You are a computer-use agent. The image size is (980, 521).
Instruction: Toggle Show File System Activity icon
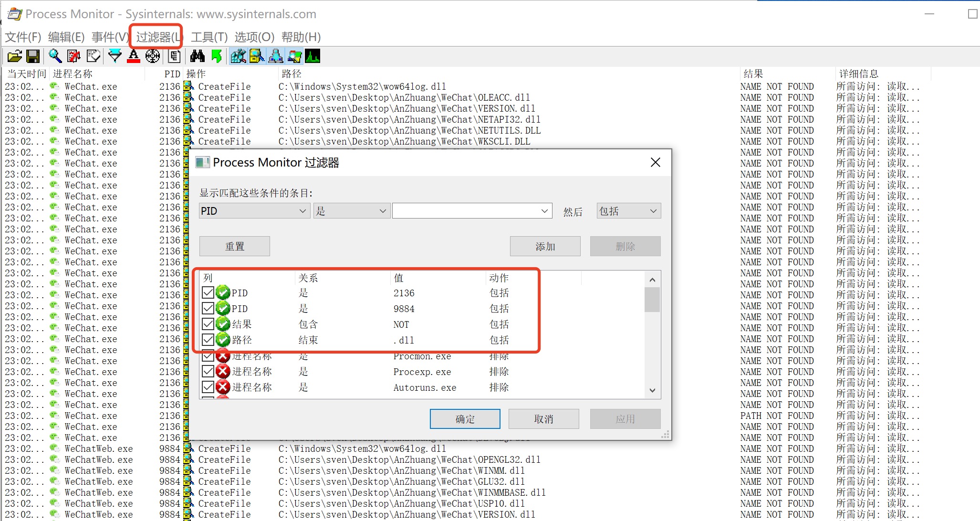257,56
